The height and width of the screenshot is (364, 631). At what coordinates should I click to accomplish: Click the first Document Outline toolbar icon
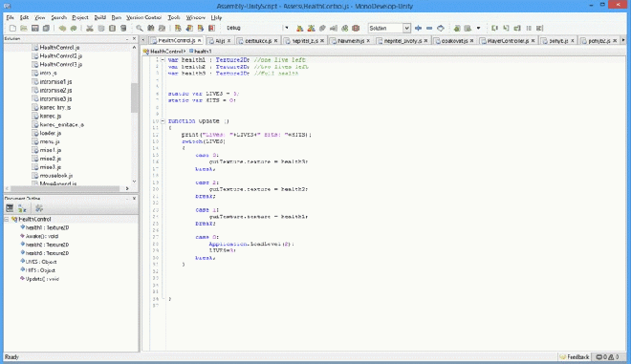(x=10, y=208)
